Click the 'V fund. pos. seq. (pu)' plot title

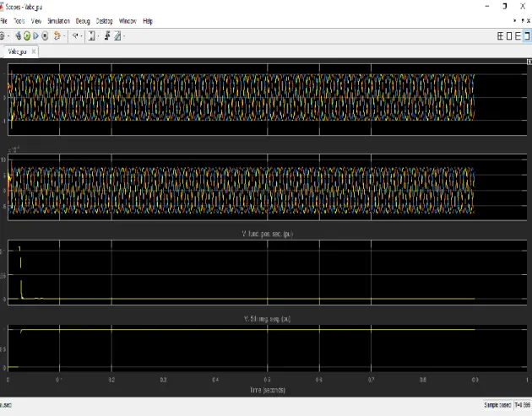(268, 234)
